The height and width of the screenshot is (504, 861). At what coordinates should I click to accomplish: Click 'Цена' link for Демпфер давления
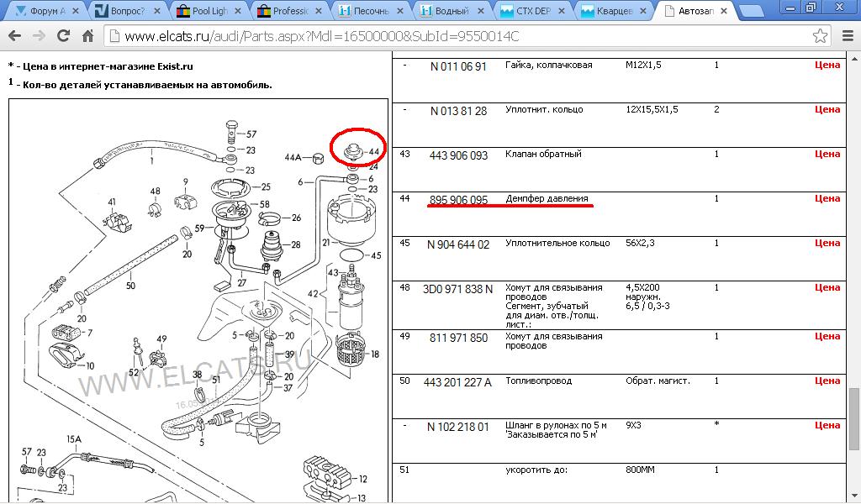click(x=827, y=199)
